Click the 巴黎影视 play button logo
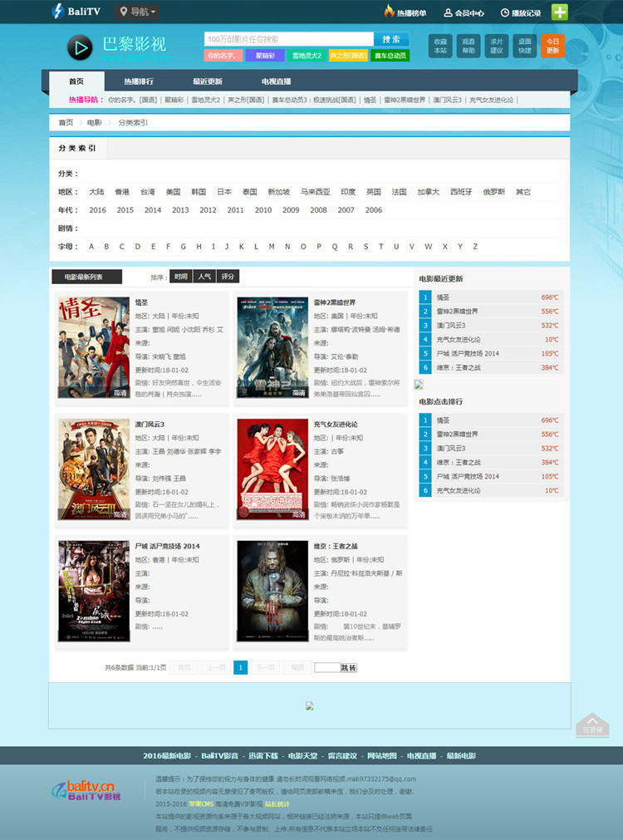Screen dimensions: 623x840 tap(80, 47)
